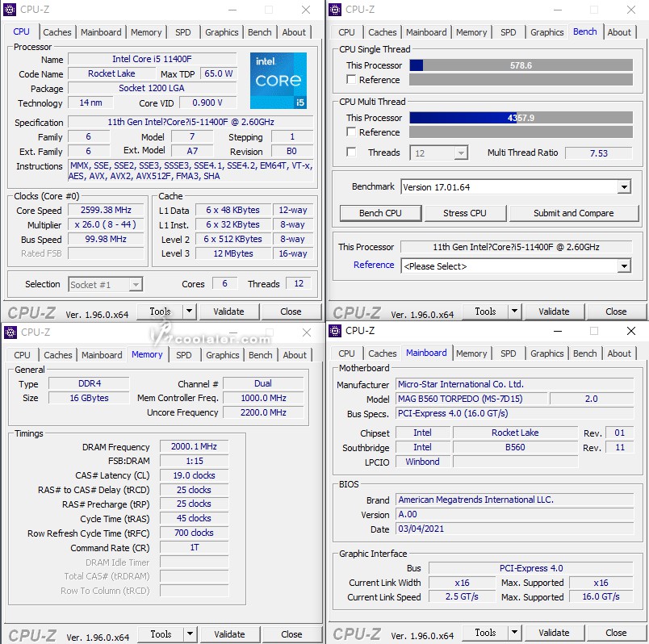649x644 pixels.
Task: Click the BIOS date 03/04/2021
Action: point(515,529)
